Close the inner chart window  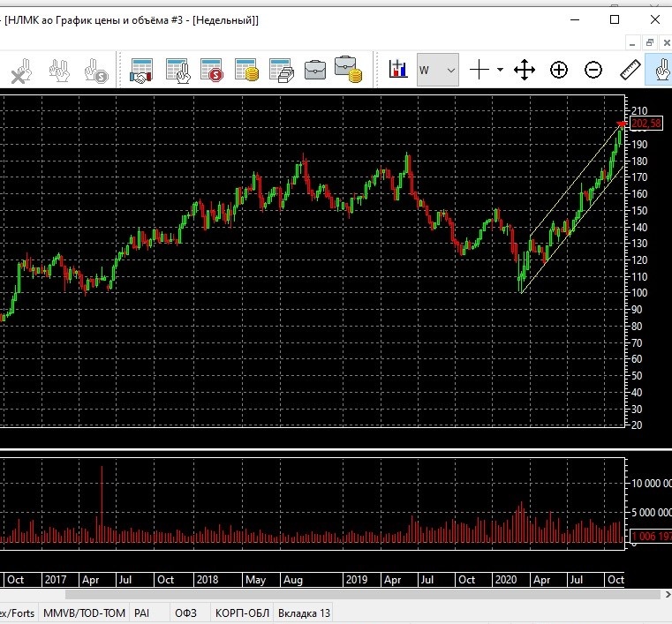(x=667, y=42)
